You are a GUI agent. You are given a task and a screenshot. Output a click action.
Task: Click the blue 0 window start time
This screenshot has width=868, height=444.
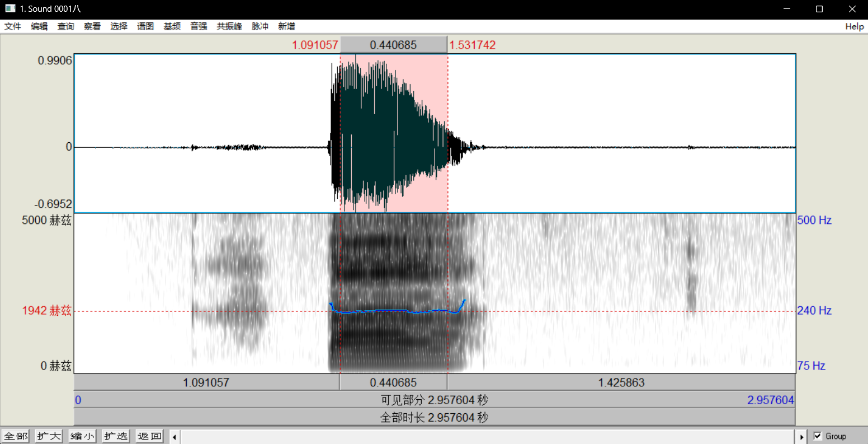click(x=78, y=400)
